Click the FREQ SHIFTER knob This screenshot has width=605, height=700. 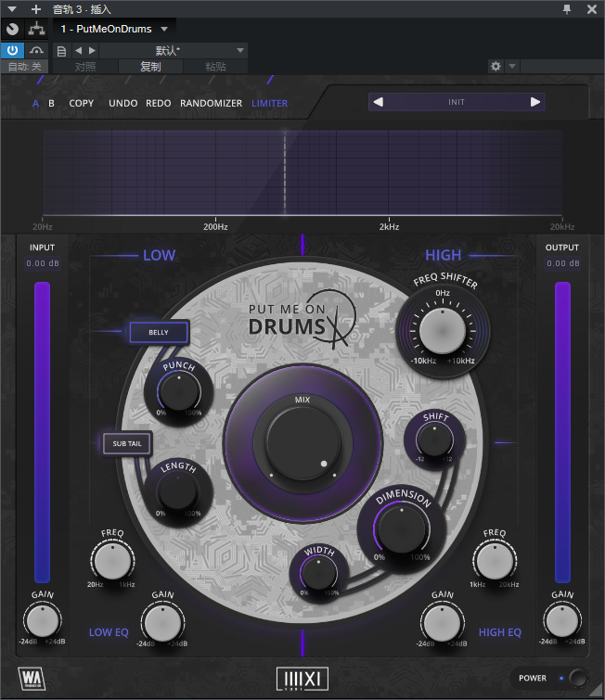coord(443,331)
